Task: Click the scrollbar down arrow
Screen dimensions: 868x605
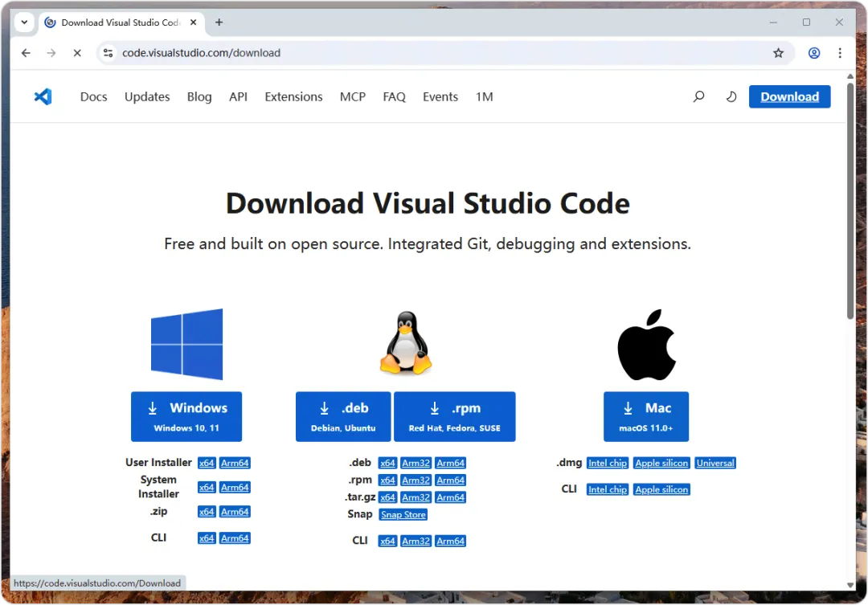Action: coord(850,585)
